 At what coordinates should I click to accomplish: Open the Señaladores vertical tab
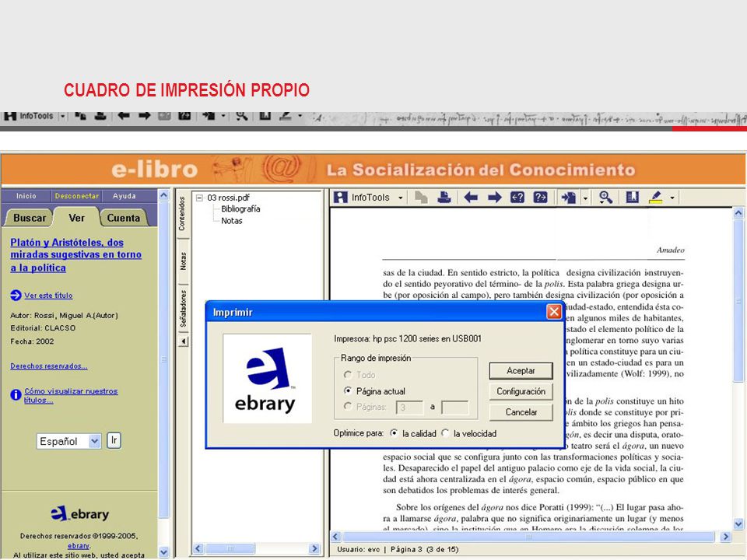click(x=183, y=309)
